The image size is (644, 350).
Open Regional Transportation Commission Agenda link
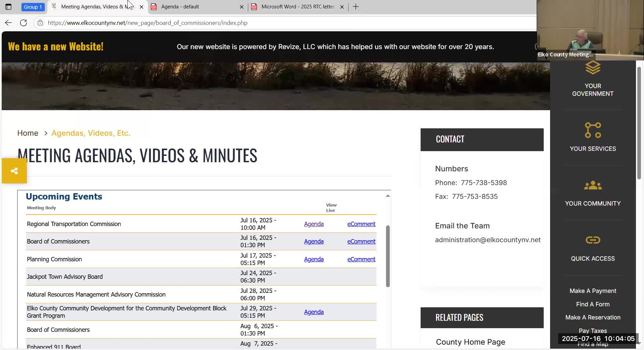pyautogui.click(x=314, y=224)
